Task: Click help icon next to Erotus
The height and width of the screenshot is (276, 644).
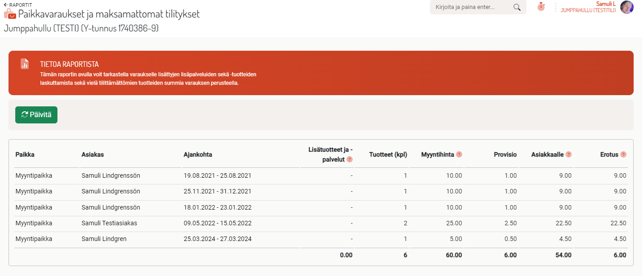Action: pos(623,154)
